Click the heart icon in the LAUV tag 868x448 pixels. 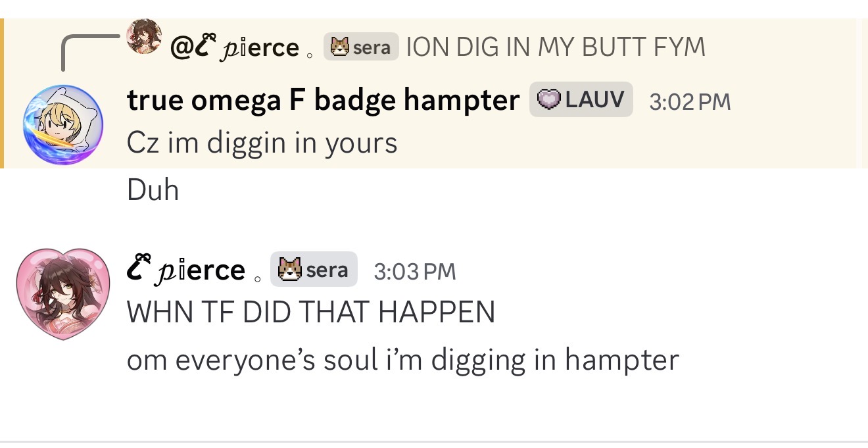pos(548,99)
